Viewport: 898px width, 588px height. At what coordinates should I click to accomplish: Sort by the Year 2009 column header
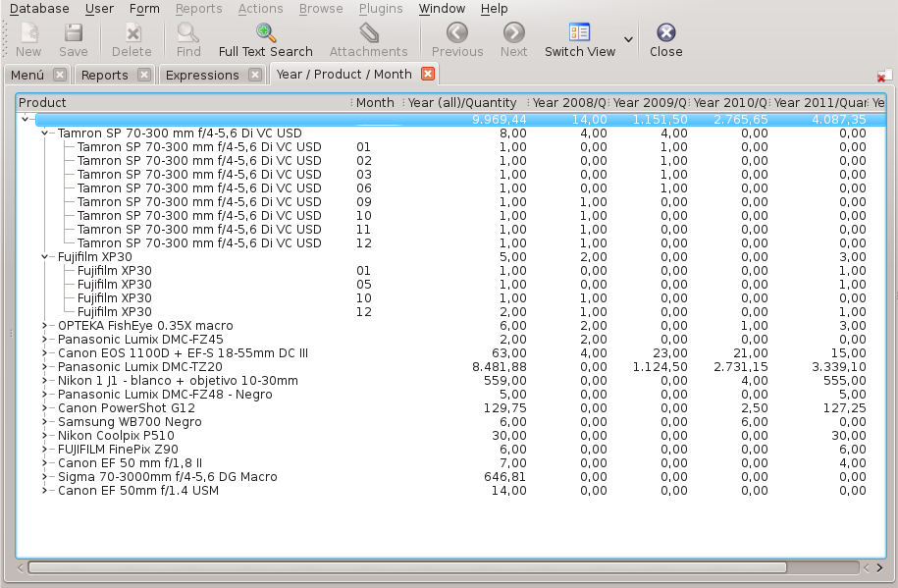649,103
